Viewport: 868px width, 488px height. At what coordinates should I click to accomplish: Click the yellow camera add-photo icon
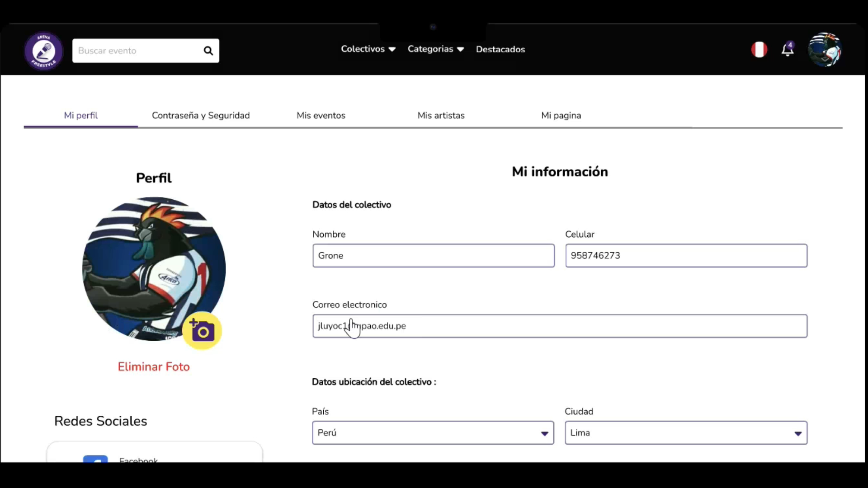[202, 331]
